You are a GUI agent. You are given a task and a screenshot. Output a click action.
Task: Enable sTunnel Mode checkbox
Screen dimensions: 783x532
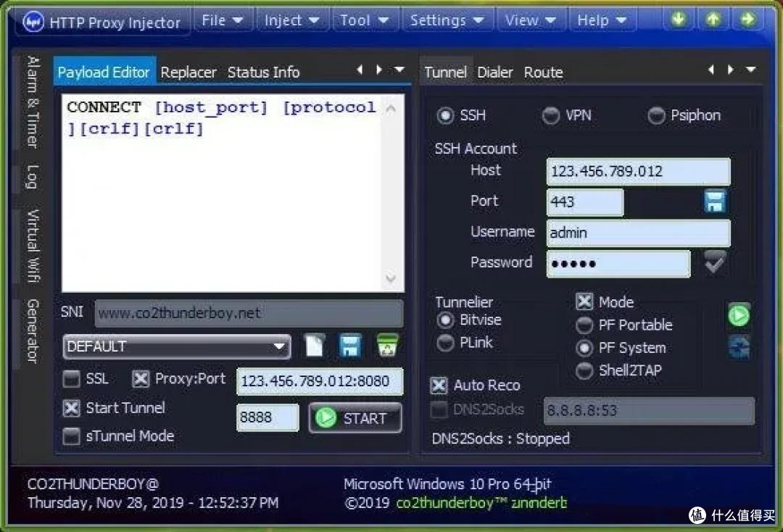[x=71, y=436]
